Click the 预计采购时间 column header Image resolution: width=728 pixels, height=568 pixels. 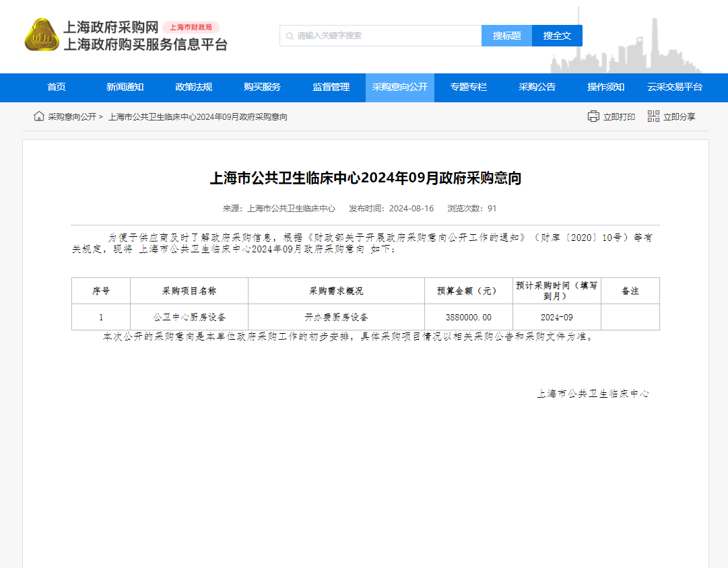tap(557, 291)
